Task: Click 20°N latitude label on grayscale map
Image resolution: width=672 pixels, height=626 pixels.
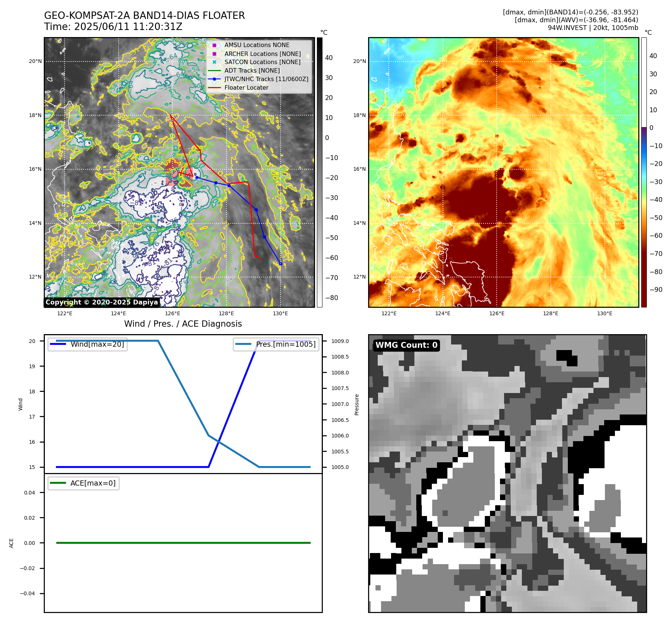Action: click(x=35, y=61)
